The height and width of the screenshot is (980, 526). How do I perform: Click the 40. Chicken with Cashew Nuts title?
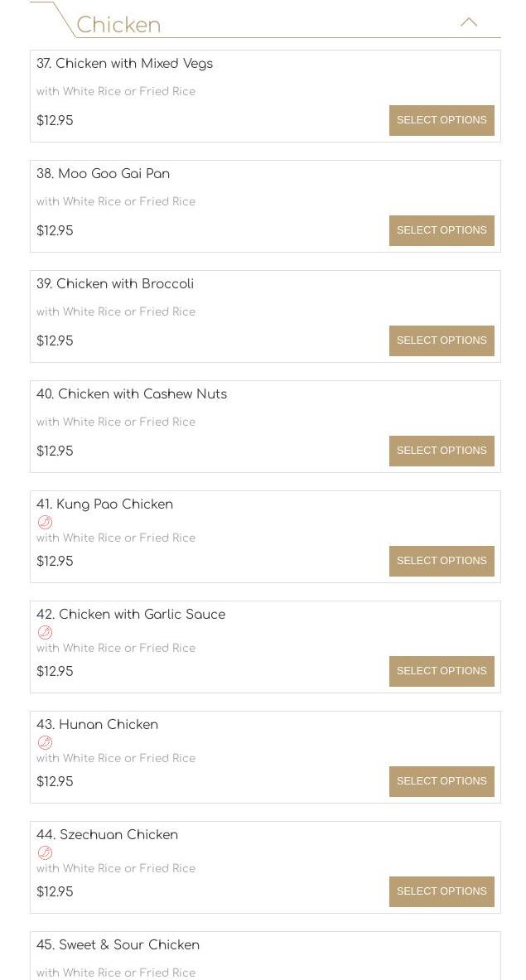click(131, 394)
